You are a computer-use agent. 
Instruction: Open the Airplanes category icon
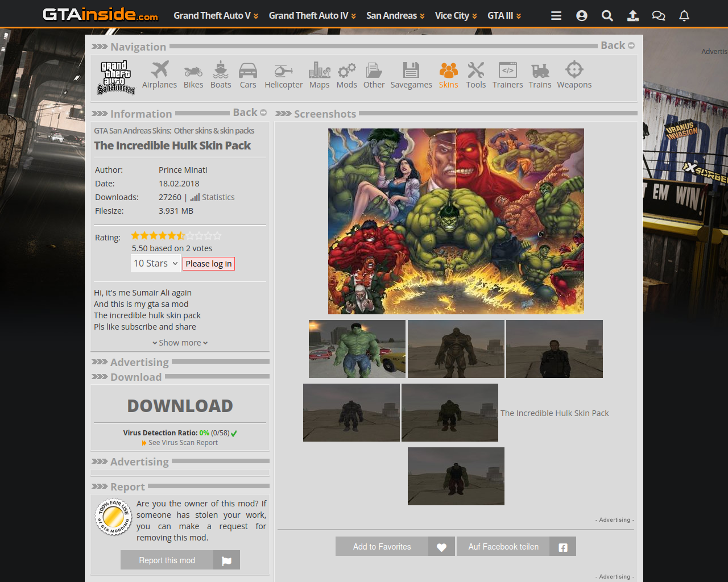coord(160,69)
